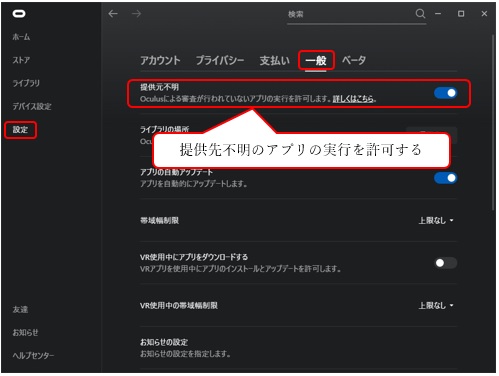Screen dimensions: 499x376
Task: Disable アプリの自動アップデート toggle
Action: [x=446, y=178]
